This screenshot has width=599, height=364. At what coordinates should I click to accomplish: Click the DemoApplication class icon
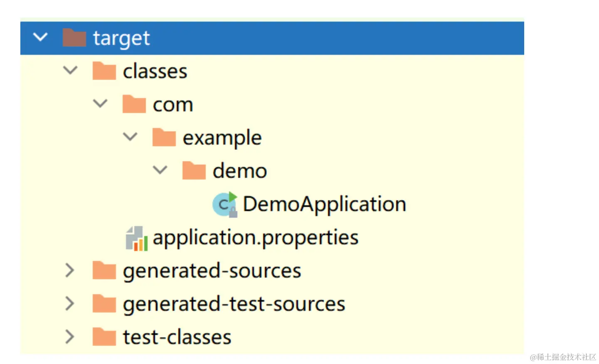coord(224,204)
